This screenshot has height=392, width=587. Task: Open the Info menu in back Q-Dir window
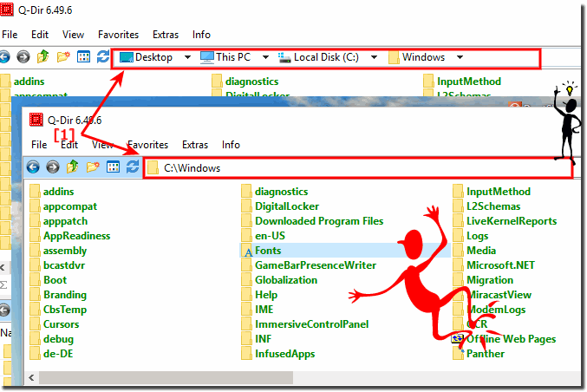201,35
